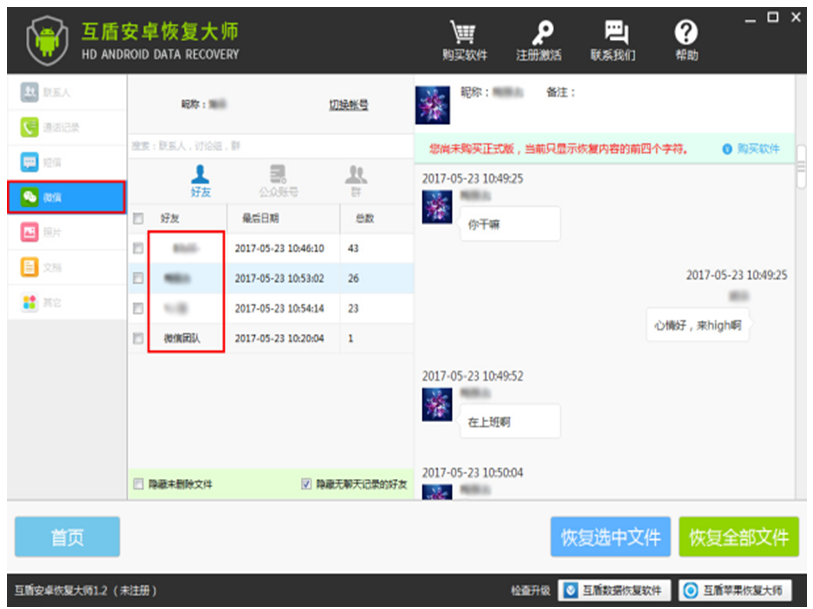Open 短信 messages in sidebar
This screenshot has height=609, width=813.
tap(66, 162)
